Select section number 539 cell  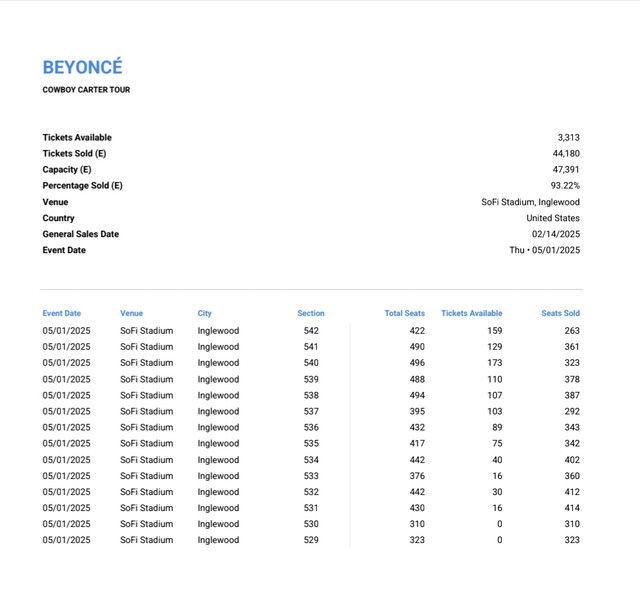pos(311,379)
